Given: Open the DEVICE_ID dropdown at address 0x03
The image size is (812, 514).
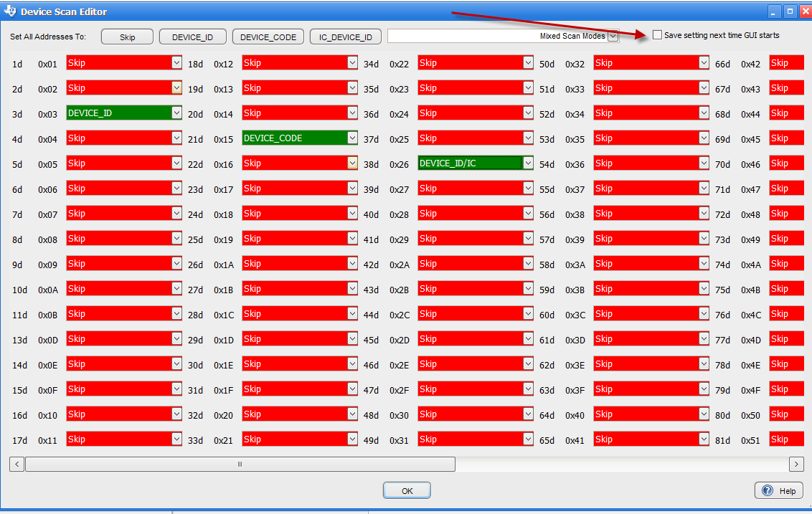Looking at the screenshot, I should tap(176, 113).
